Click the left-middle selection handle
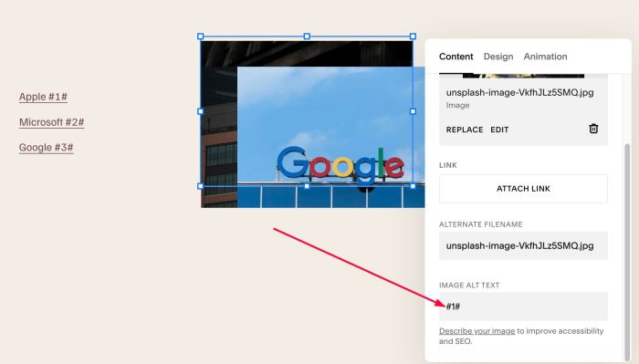This screenshot has height=364, width=639. (x=201, y=111)
